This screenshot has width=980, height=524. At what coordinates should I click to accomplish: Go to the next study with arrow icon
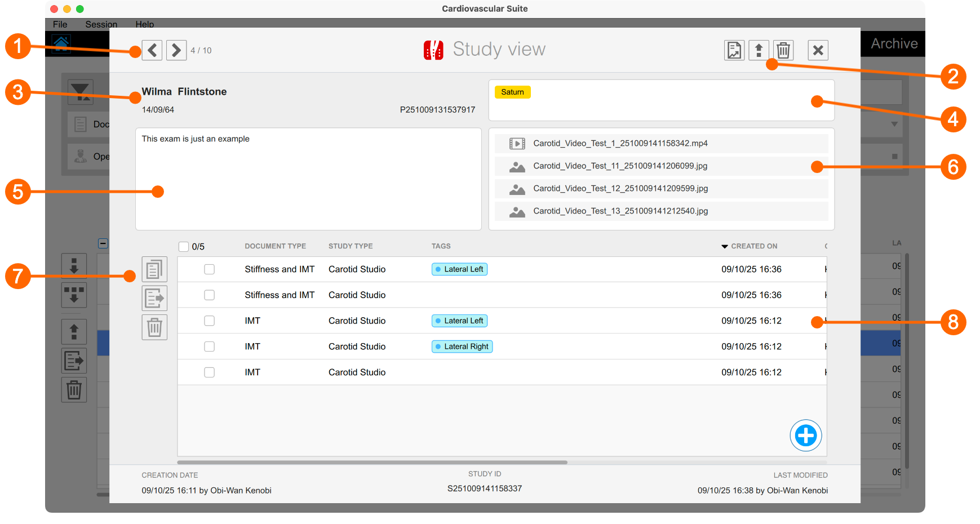click(x=176, y=50)
